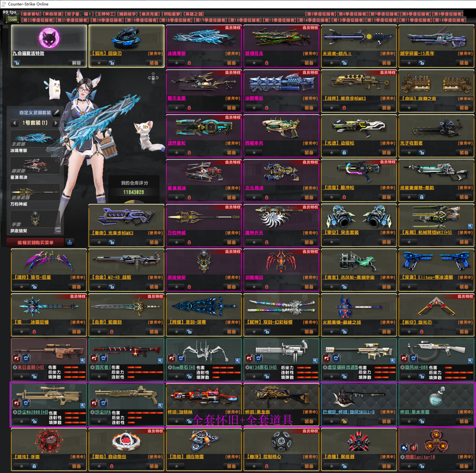
Task: Toggle the blue lock on 巡星重爆弩-墨韵
Action: 422,197
